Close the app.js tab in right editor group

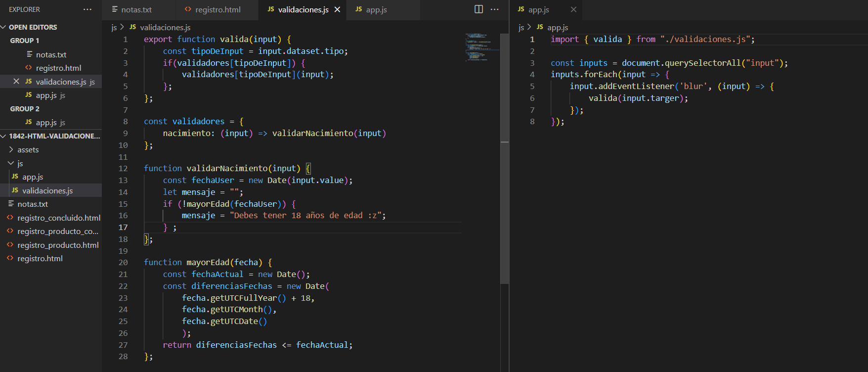click(573, 9)
